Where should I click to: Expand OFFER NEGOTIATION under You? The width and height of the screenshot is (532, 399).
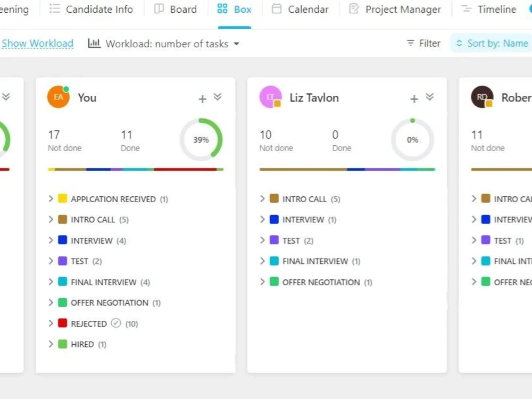point(51,302)
